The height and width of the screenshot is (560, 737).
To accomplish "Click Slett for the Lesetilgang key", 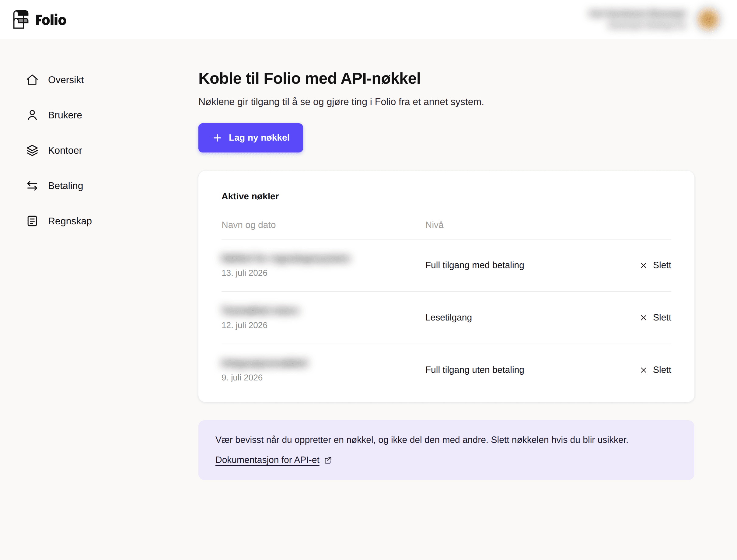I will [662, 317].
